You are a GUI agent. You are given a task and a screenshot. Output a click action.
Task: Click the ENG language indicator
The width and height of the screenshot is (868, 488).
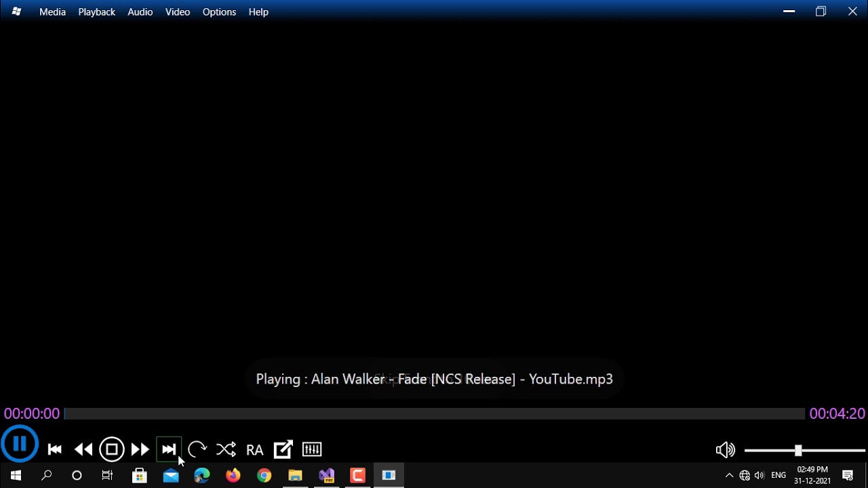pos(778,476)
